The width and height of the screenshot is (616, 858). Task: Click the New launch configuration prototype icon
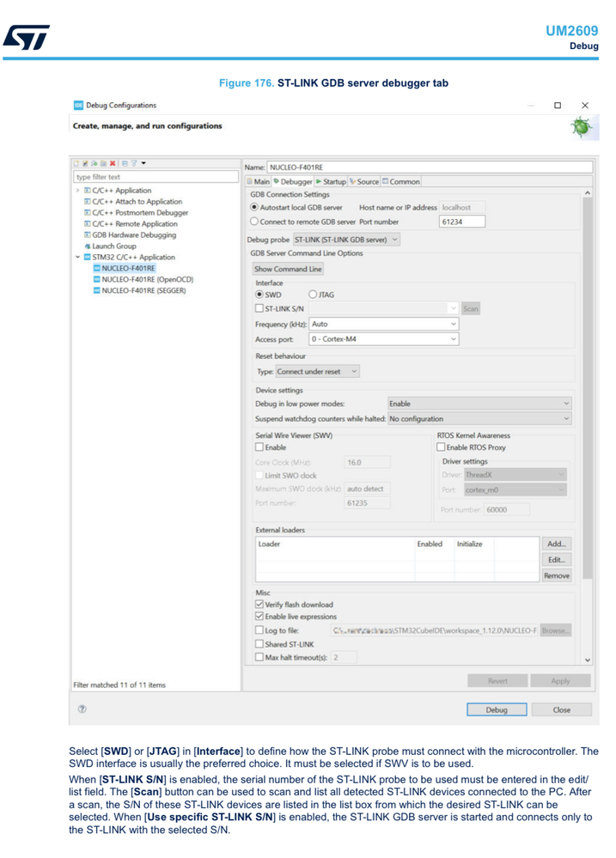click(x=85, y=163)
